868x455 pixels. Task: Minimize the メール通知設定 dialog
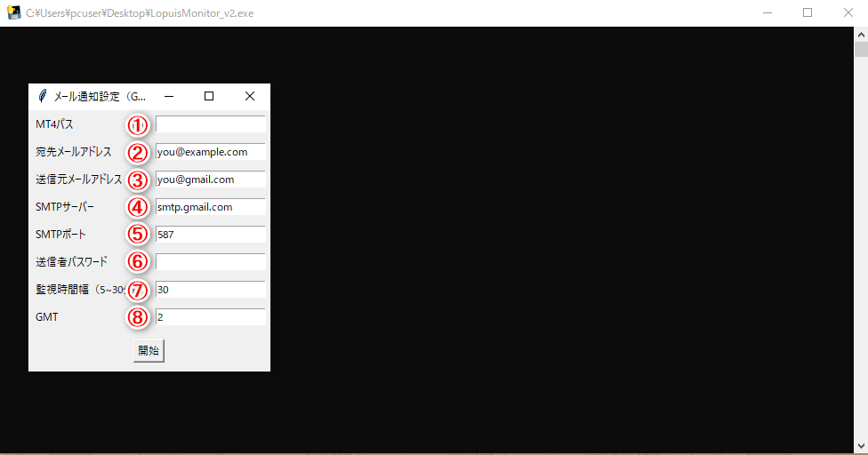coord(168,97)
